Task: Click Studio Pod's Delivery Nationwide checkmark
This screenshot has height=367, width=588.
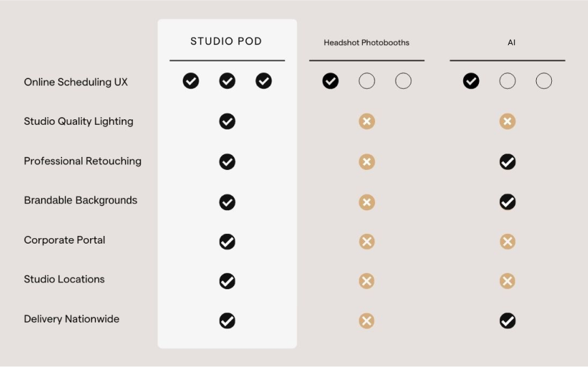Action: coord(227,321)
